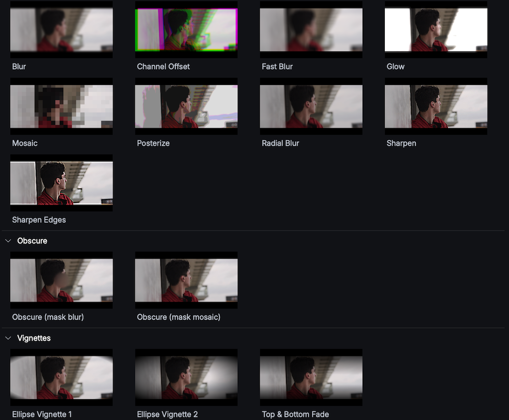Select the Sharpen Edges effect thumbnail

(x=62, y=183)
